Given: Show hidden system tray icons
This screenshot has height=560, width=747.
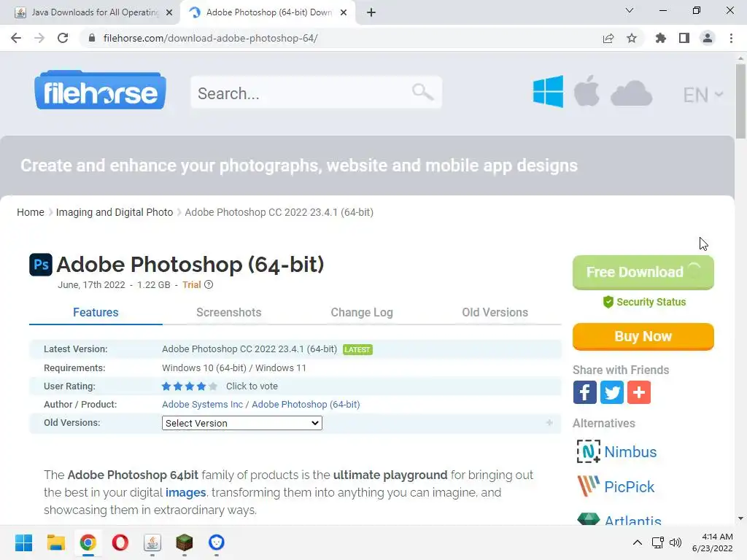Looking at the screenshot, I should pyautogui.click(x=638, y=542).
